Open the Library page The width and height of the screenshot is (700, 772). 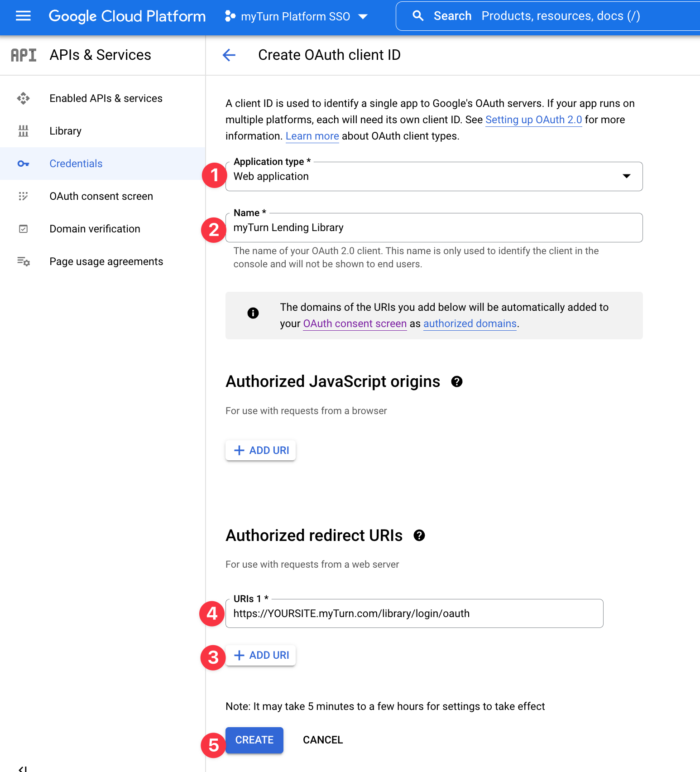[103, 131]
